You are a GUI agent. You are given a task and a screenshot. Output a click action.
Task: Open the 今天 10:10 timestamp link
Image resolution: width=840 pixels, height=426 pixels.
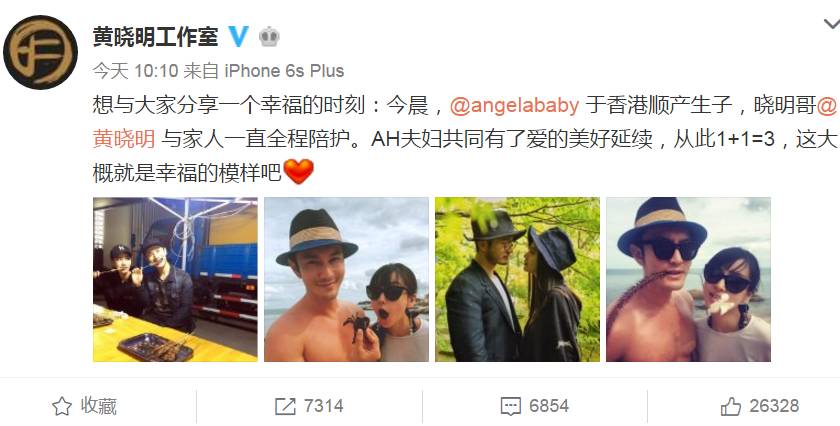(136, 71)
